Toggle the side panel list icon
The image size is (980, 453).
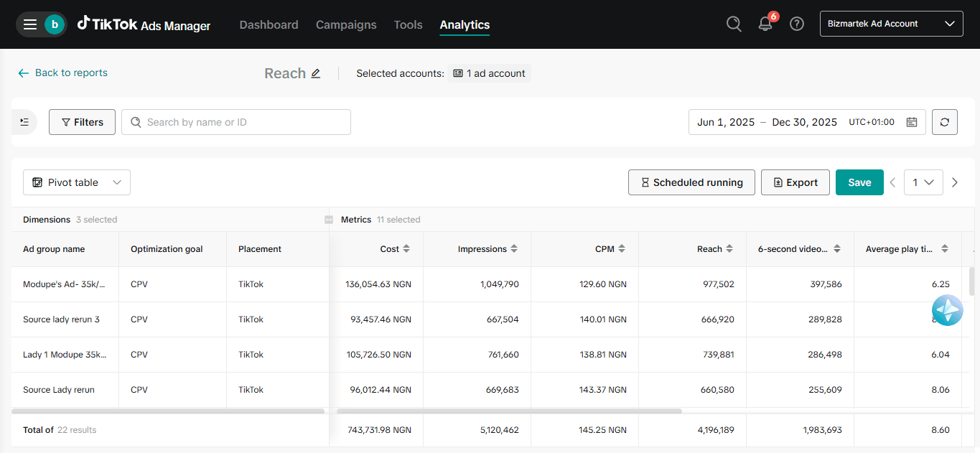tap(24, 122)
